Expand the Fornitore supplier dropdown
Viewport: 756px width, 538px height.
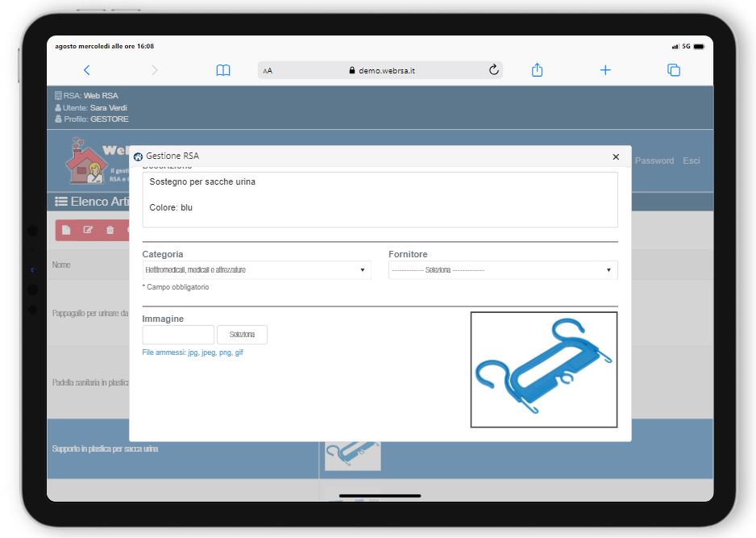coord(503,270)
